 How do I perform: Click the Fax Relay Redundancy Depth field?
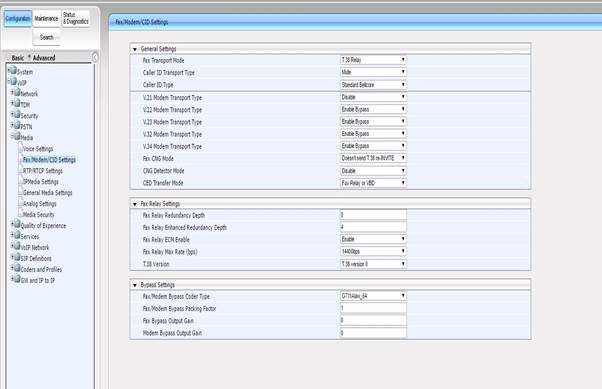(373, 215)
